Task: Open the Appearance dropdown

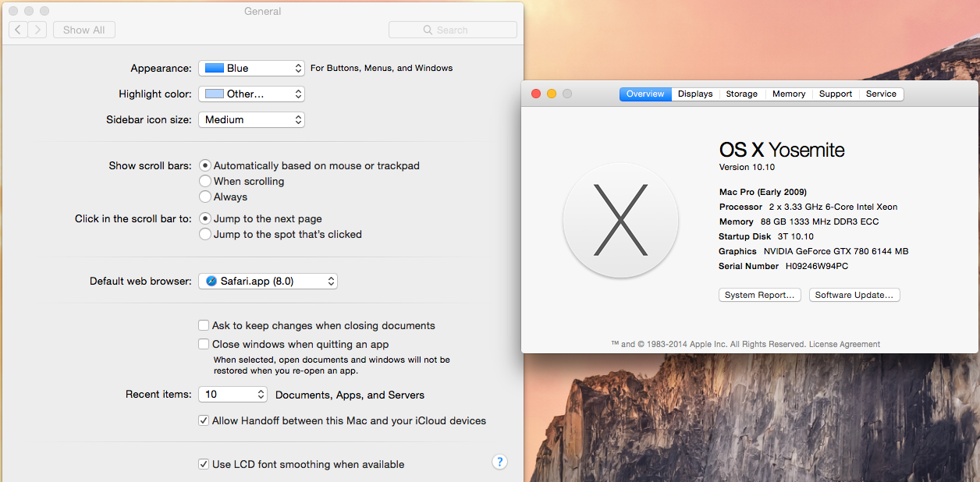Action: (251, 68)
